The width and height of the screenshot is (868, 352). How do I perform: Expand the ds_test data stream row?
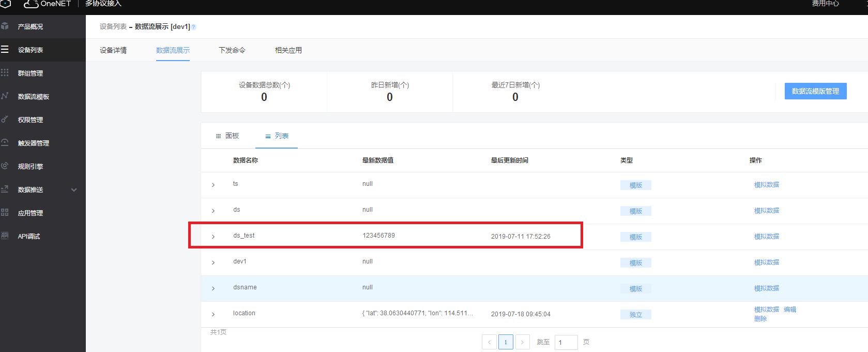(x=213, y=237)
